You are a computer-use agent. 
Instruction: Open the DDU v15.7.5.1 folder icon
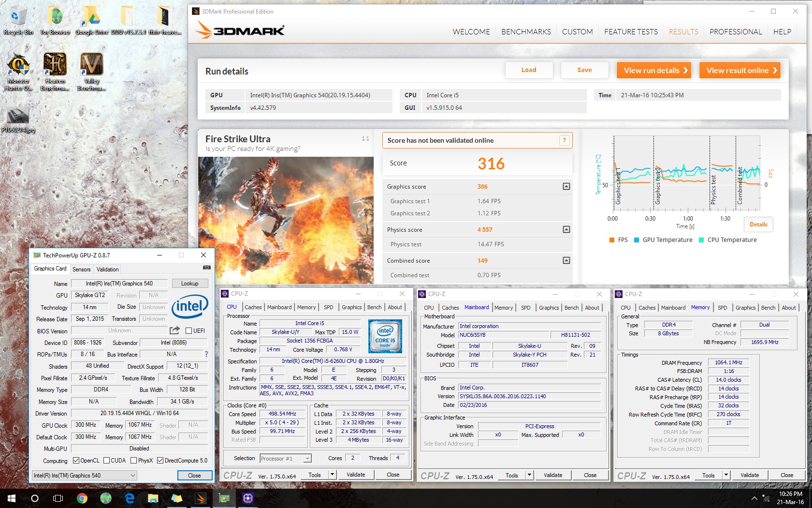[128, 20]
